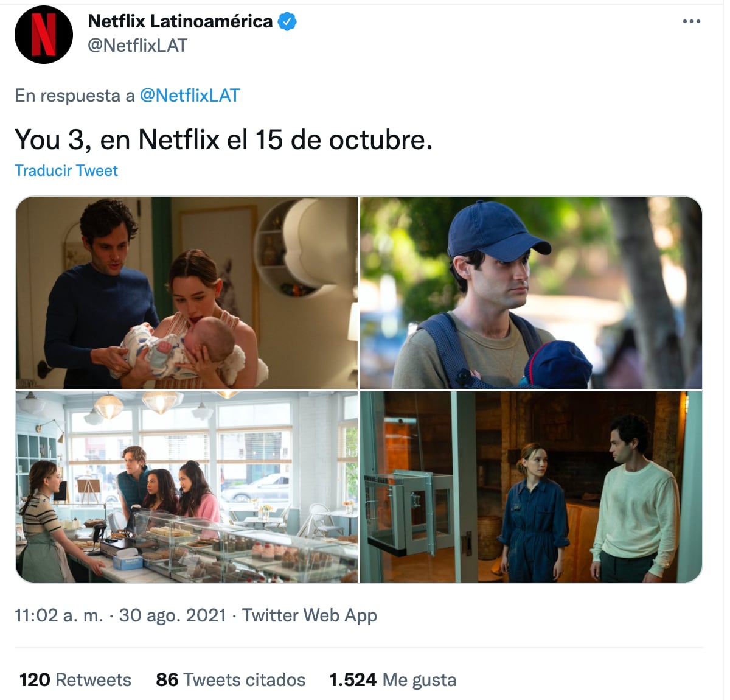Click the @NetflixLAT handle under the name

click(x=137, y=46)
